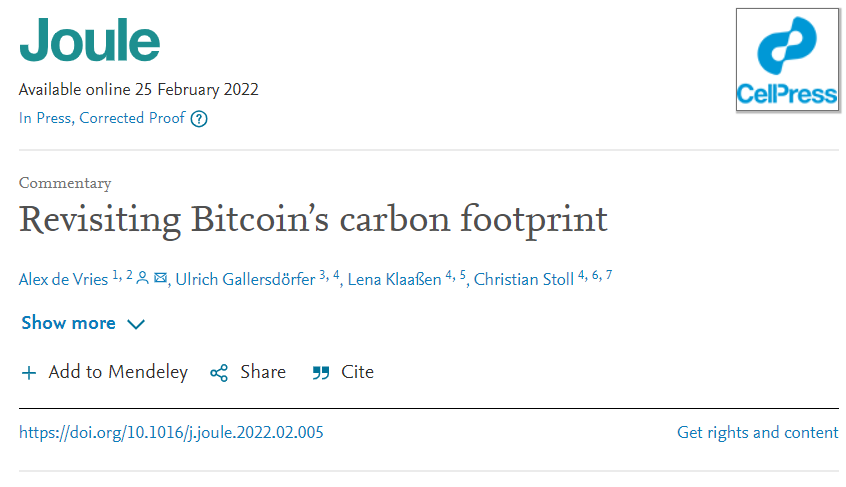Image resolution: width=846 pixels, height=487 pixels.
Task: Click In Press, Corrected Proof link
Action: tap(102, 118)
